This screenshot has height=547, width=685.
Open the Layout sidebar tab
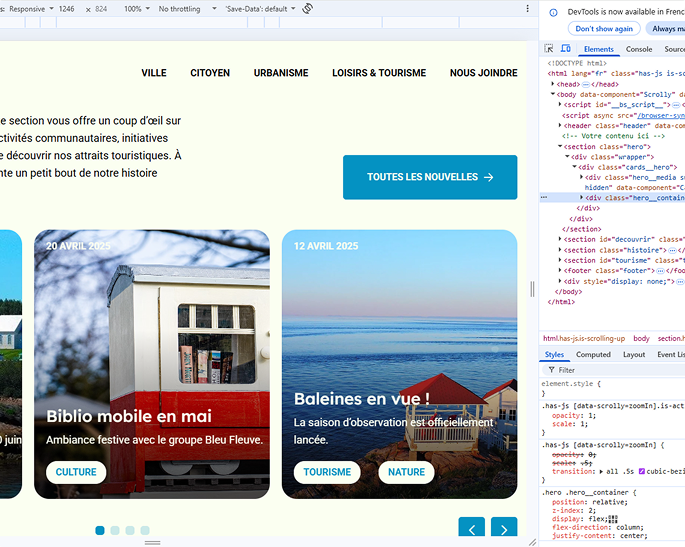click(x=634, y=355)
